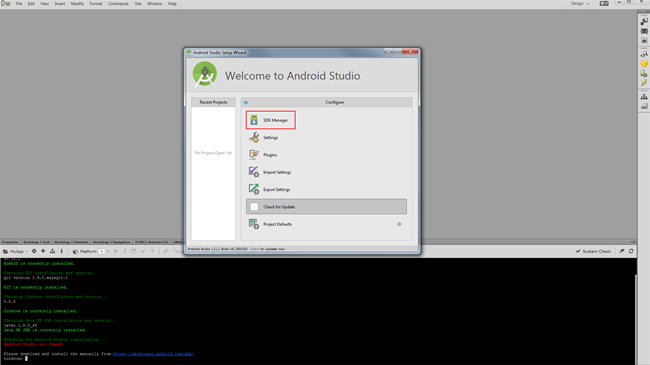Open SDK Manager in the Android Studio wizard
Image resolution: width=650 pixels, height=365 pixels.
coord(271,120)
